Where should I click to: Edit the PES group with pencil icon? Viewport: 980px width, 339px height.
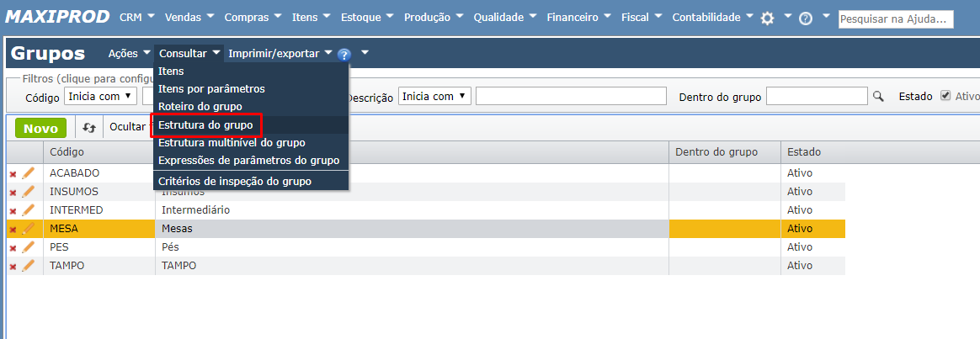[28, 247]
